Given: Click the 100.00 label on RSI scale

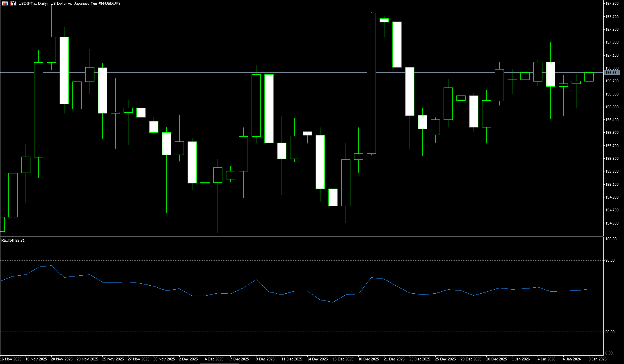Looking at the screenshot, I should click(x=611, y=239).
